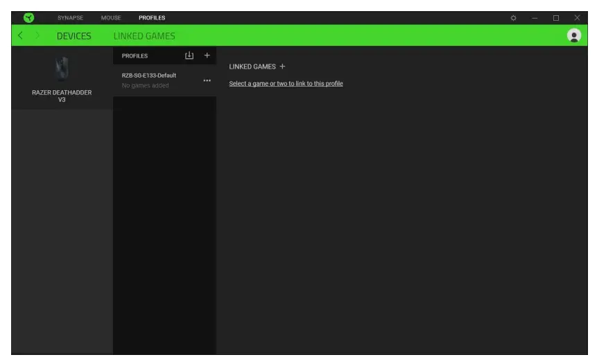Image resolution: width=597 pixels, height=364 pixels.
Task: Click the 'No games added' text
Action: coord(145,85)
